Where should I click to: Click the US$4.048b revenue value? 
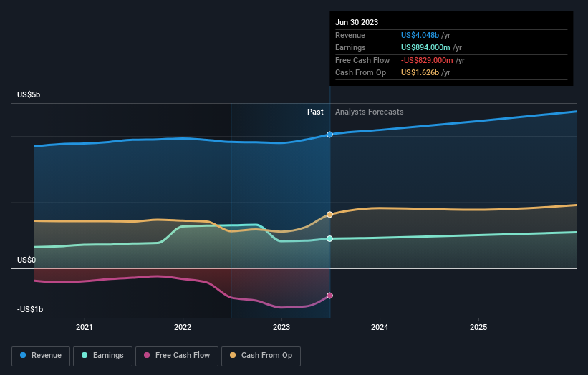pyautogui.click(x=420, y=35)
